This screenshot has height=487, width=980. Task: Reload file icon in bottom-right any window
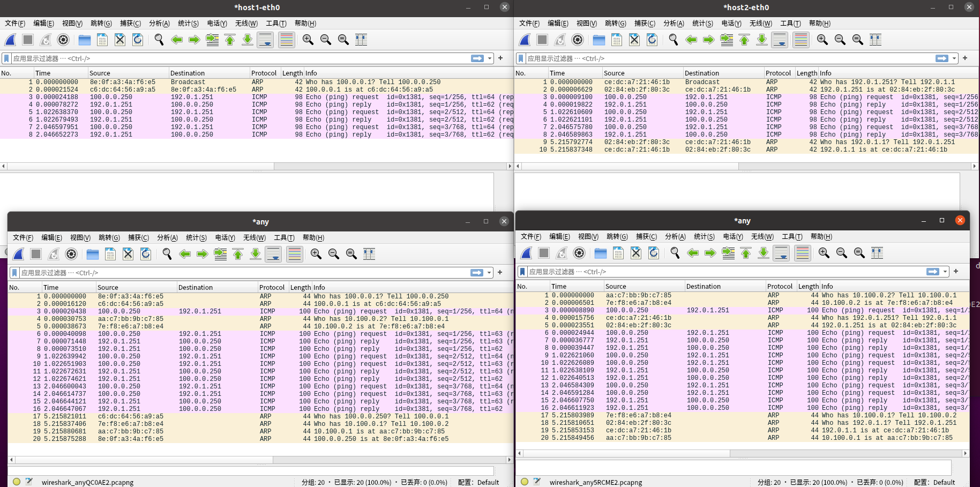654,253
